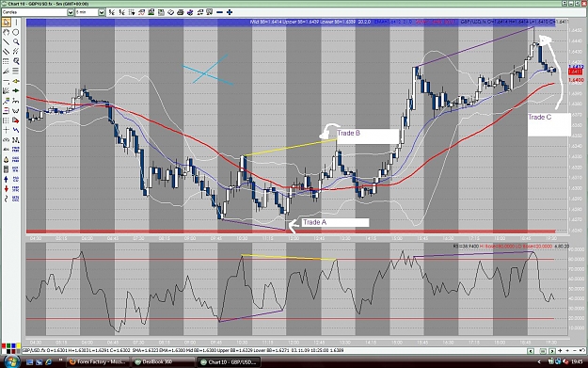
Task: Select the parallel channel lines tool
Action: (6, 52)
